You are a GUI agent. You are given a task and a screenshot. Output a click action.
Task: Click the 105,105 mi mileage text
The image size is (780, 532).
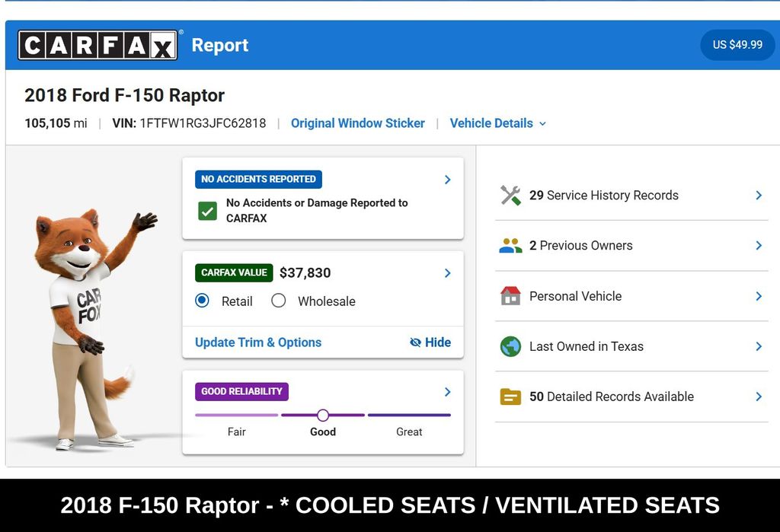pos(56,123)
